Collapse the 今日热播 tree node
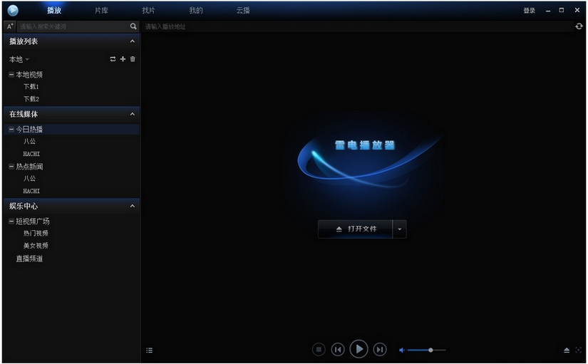The height and width of the screenshot is (364, 588). click(11, 130)
